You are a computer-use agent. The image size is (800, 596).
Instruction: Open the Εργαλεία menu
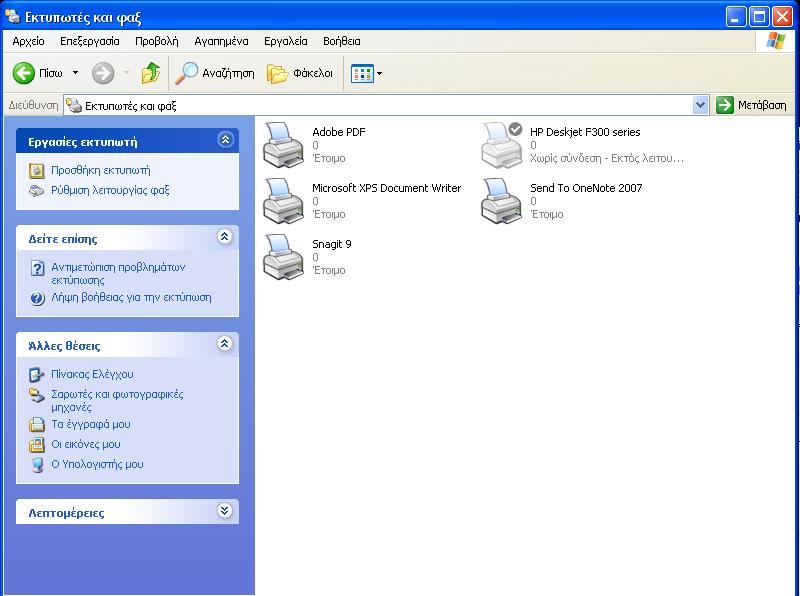click(x=286, y=41)
